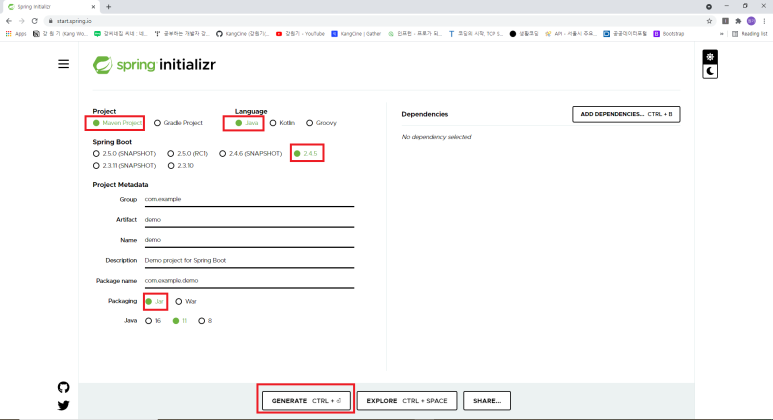Choose Kotlin as language
The image size is (773, 420).
pos(282,123)
